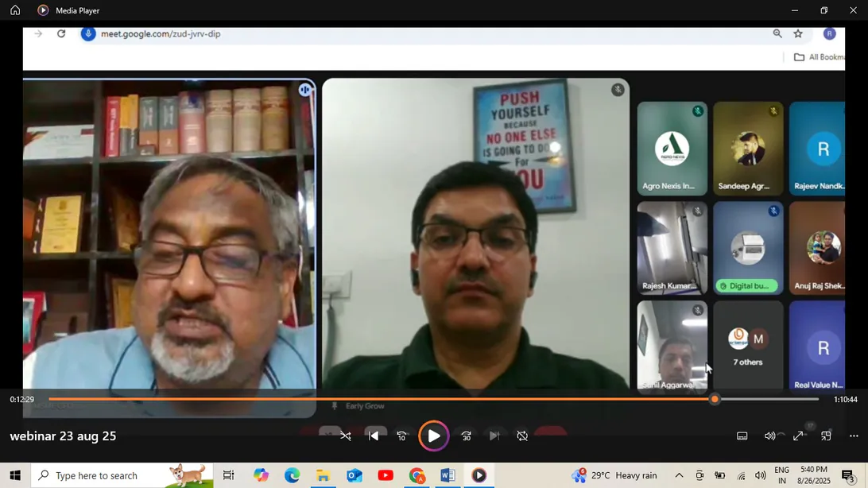Switch the ENG IN input language

tap(781, 475)
